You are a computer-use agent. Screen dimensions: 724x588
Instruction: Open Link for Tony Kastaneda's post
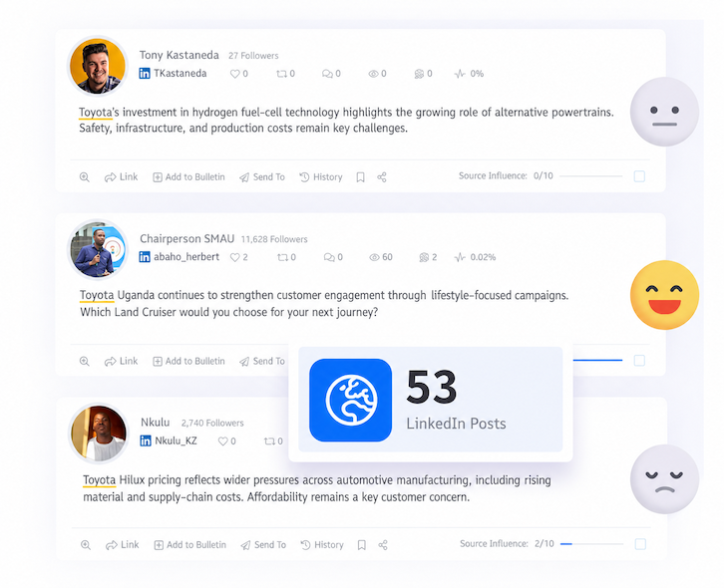(121, 177)
